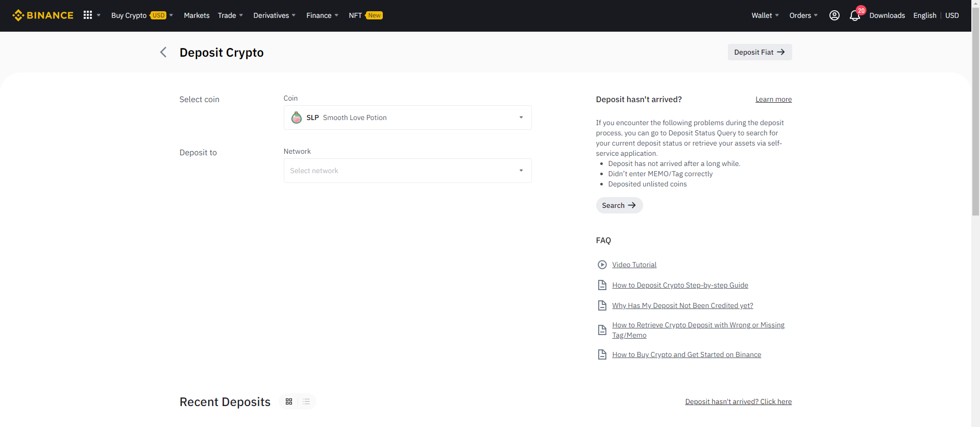This screenshot has width=980, height=427.
Task: Expand the Wallet menu
Action: tap(765, 15)
